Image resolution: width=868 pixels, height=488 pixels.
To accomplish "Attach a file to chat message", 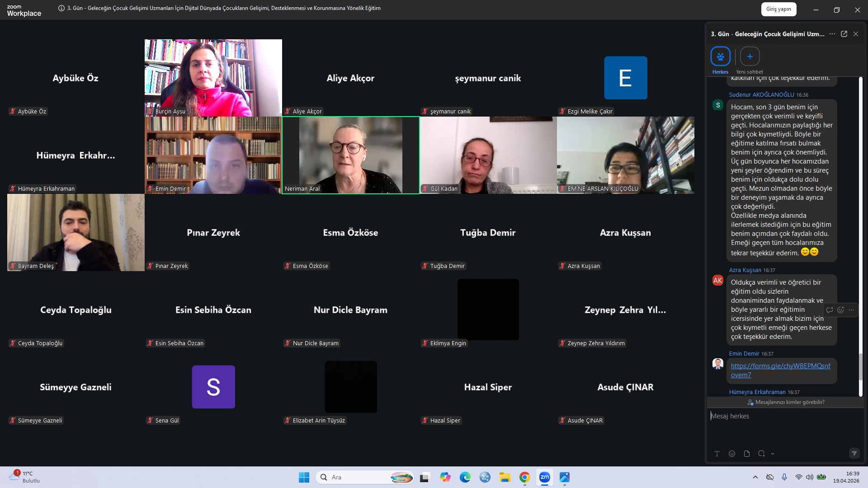I will pos(747,454).
